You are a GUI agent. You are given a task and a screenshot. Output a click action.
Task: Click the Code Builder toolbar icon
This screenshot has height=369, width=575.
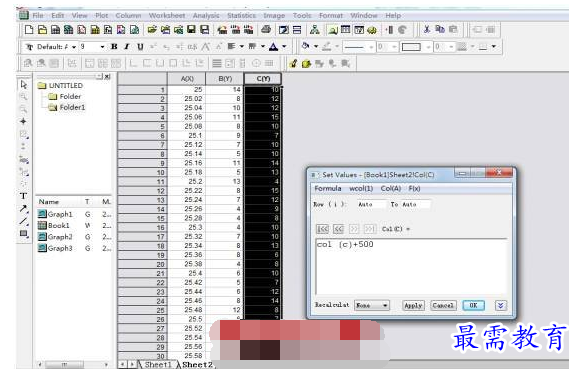pyautogui.click(x=372, y=30)
